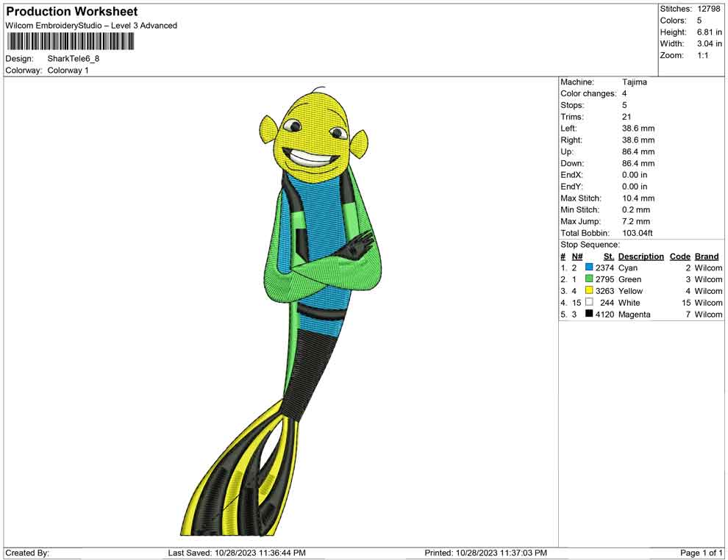The image size is (728, 560).
Task: Click the barcode under the worksheet title
Action: [70, 42]
